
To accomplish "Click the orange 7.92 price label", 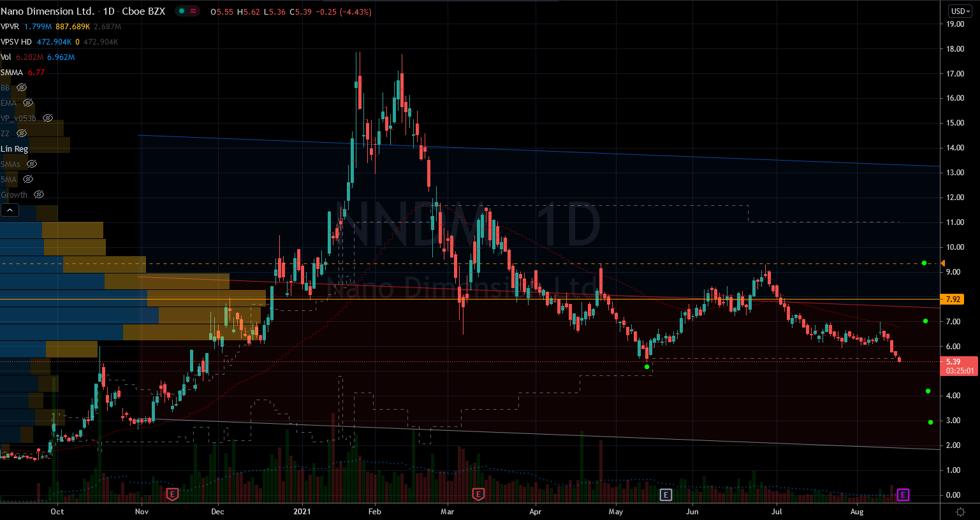I will coord(953,299).
